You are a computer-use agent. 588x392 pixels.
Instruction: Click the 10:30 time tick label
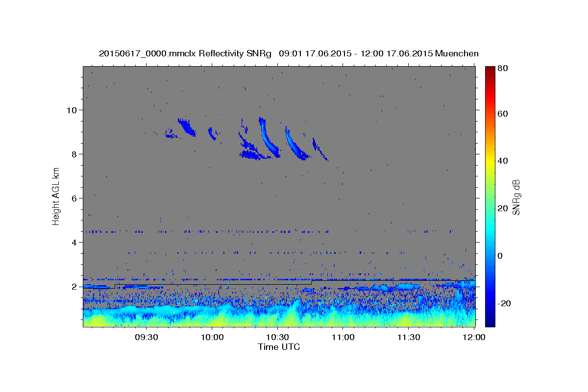click(x=277, y=338)
